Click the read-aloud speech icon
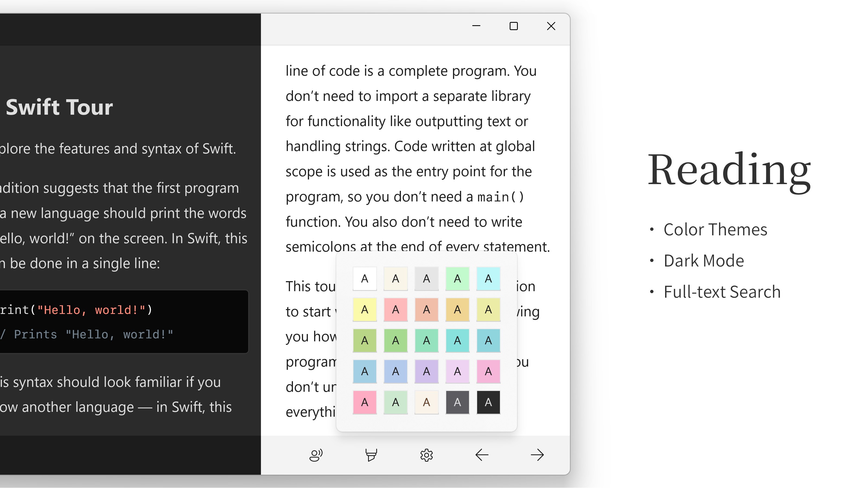The width and height of the screenshot is (868, 488). (x=316, y=455)
